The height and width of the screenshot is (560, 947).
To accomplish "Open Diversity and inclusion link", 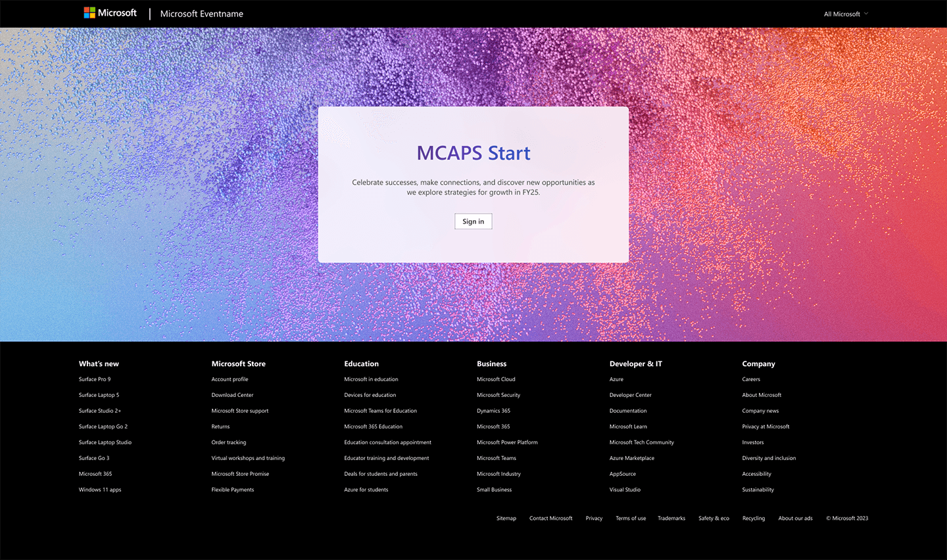I will (769, 458).
